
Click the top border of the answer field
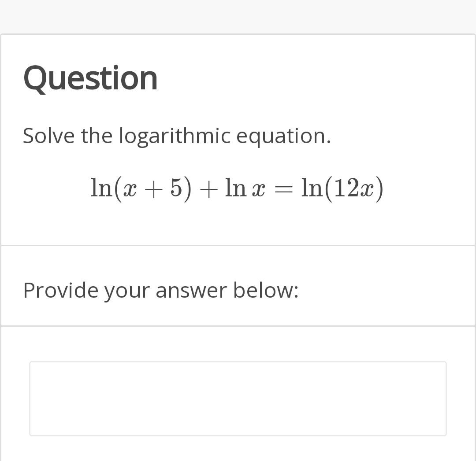click(x=238, y=362)
